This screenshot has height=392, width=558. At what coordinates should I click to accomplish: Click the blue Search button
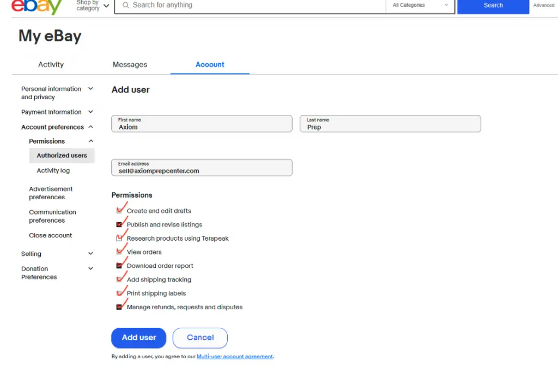(x=493, y=5)
